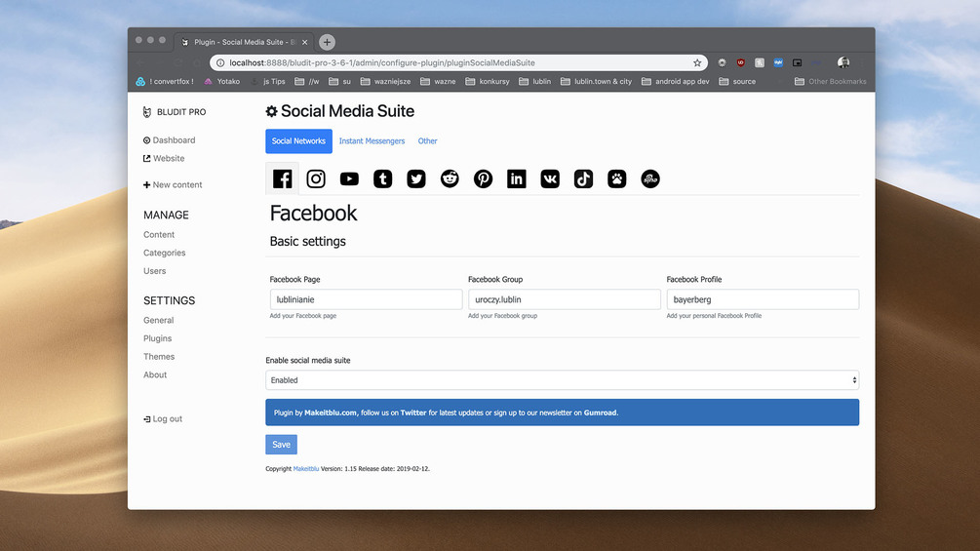
Task: Follow the Gumroad newsletter link
Action: tap(600, 413)
